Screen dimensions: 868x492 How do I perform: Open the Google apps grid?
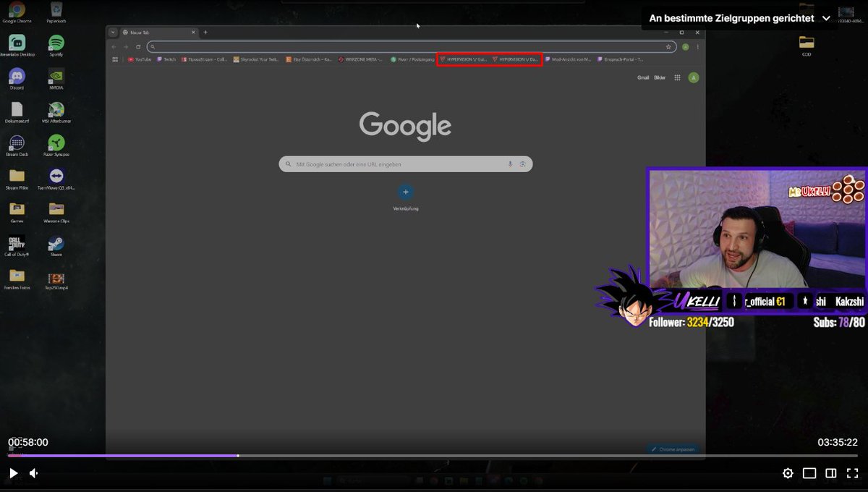(677, 77)
